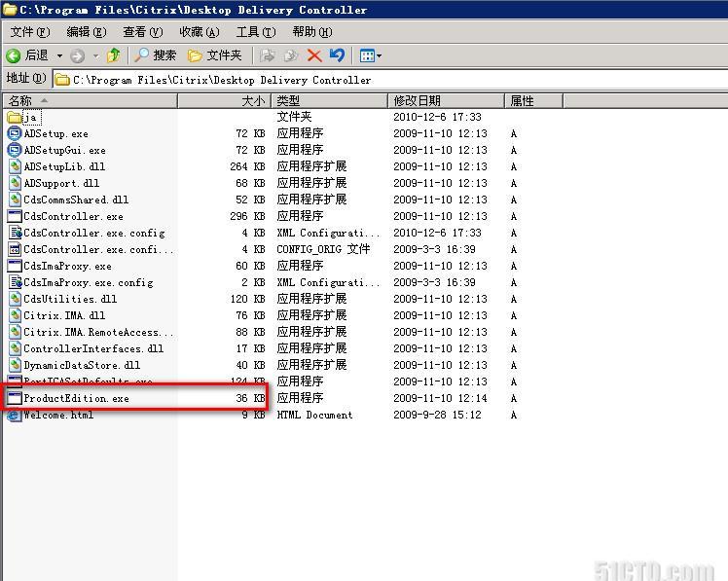This screenshot has height=581, width=728.
Task: Select ADSetup.exe file icon
Action: click(15, 133)
